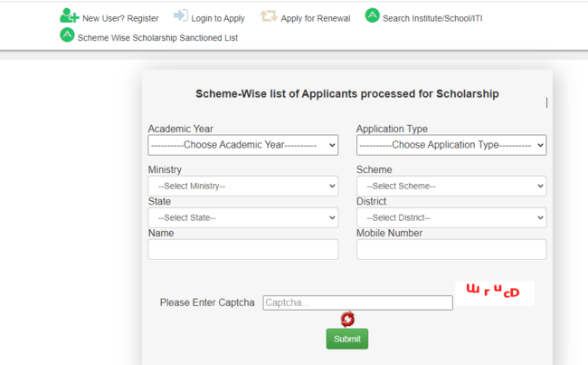Open the Choose Academic Year dropdown
Screen dimensions: 588x365
242,145
